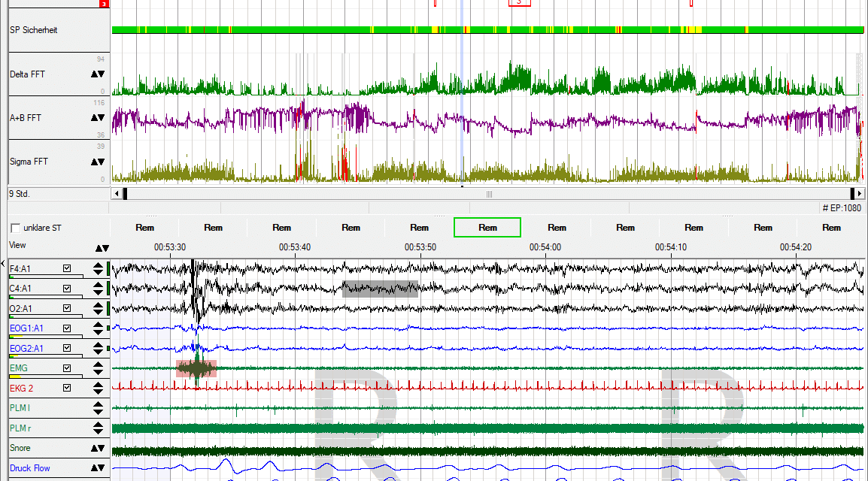Click the up arrow beside PLM l

[98, 404]
